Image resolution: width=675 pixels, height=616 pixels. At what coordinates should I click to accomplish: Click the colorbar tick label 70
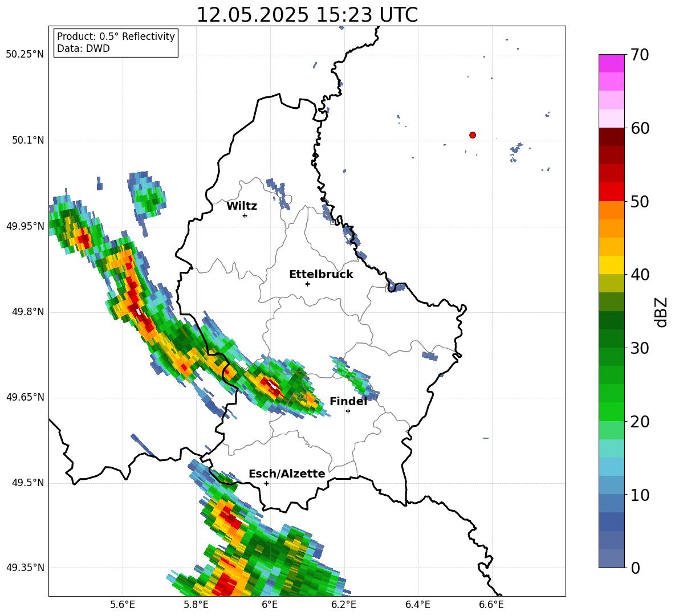[x=639, y=55]
